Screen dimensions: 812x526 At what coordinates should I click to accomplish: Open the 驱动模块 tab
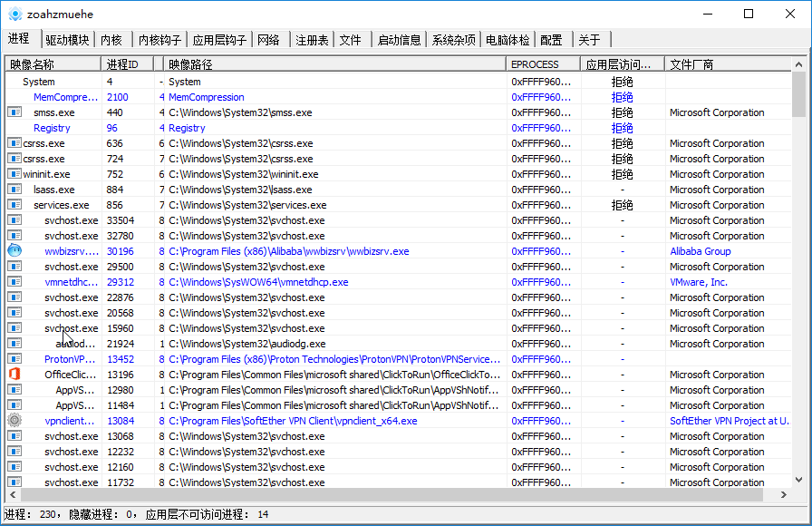coord(67,40)
